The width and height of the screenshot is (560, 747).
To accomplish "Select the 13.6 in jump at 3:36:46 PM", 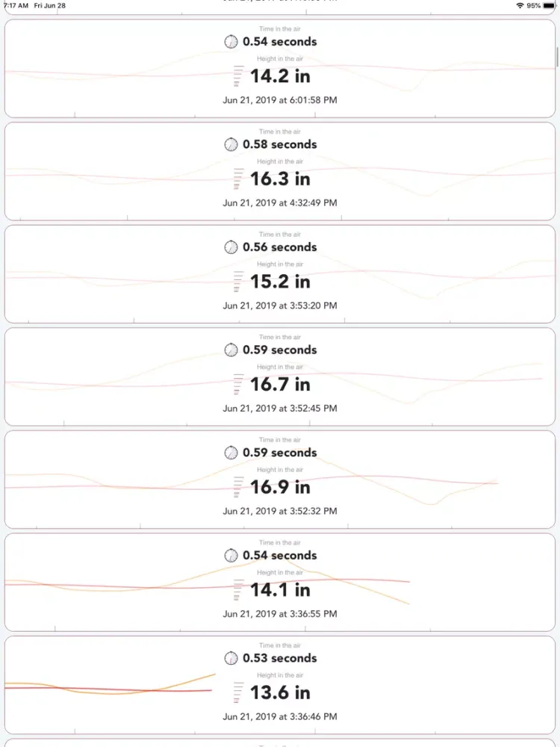I will [x=280, y=685].
